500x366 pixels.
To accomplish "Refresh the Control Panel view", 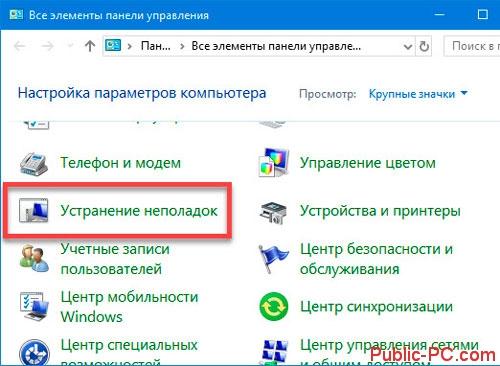I will [x=424, y=46].
